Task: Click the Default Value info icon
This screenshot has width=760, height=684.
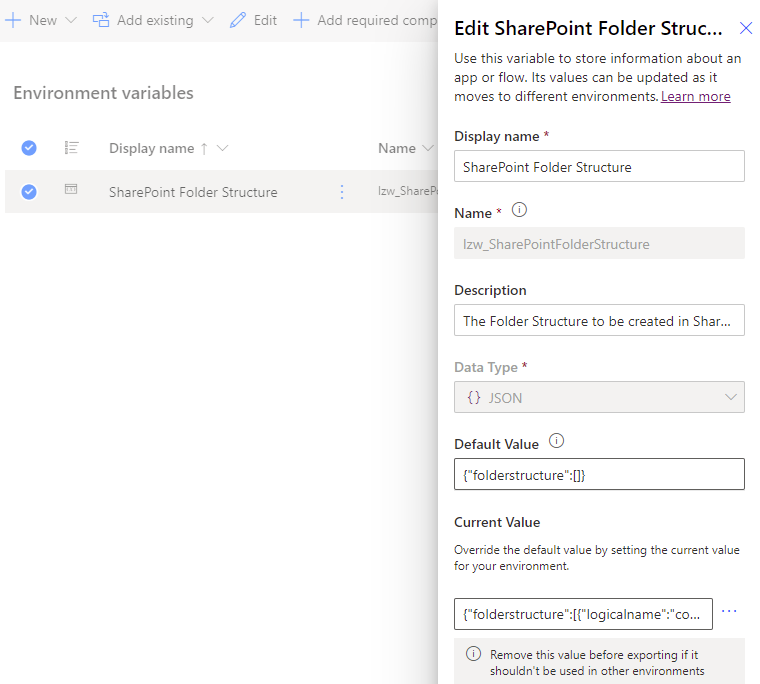Action: 557,441
